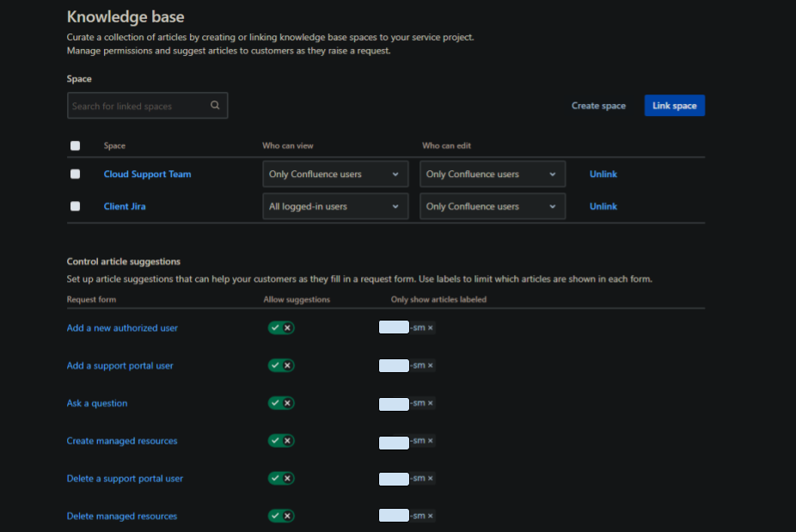Remove the -sm label for Delete managed resources
The height and width of the screenshot is (532, 796).
[x=431, y=516]
